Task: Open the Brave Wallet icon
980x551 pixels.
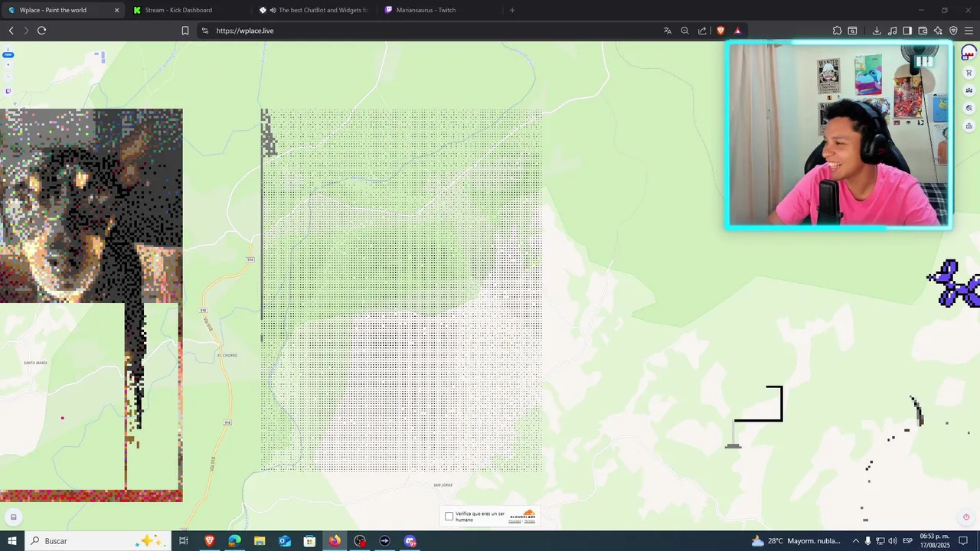Action: pyautogui.click(x=923, y=31)
